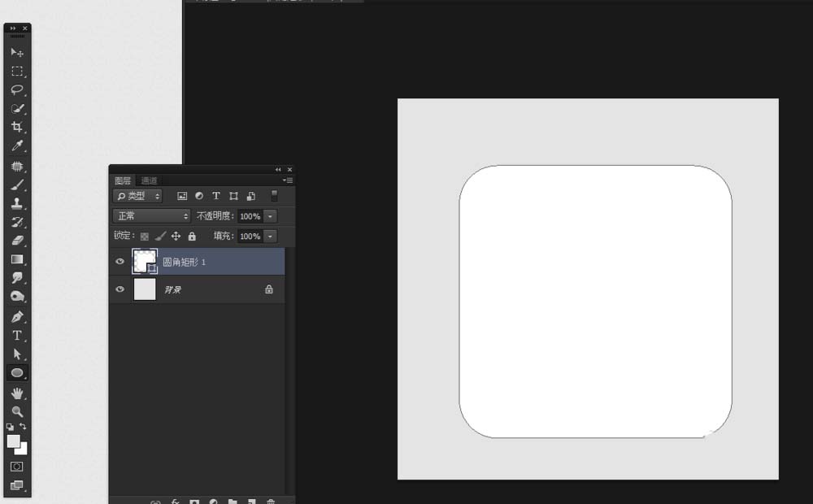This screenshot has height=504, width=813.
Task: Hide the 背景 layer
Action: pyautogui.click(x=120, y=289)
